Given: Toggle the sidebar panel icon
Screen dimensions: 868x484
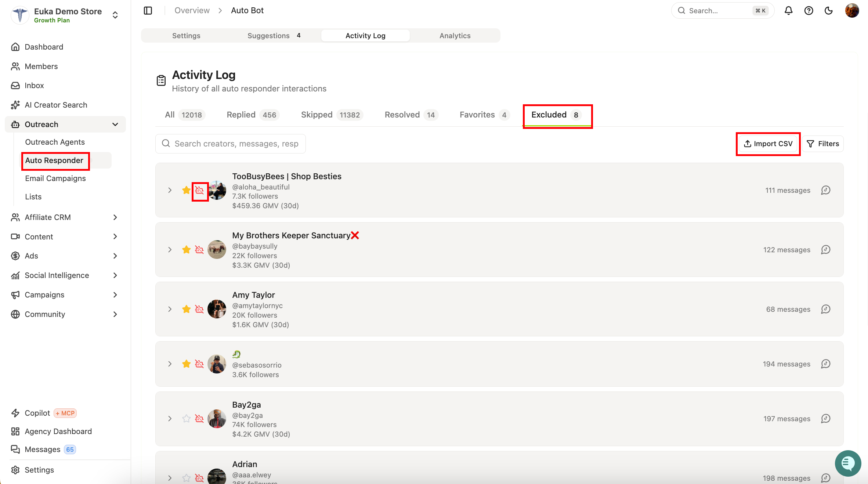Looking at the screenshot, I should (148, 11).
